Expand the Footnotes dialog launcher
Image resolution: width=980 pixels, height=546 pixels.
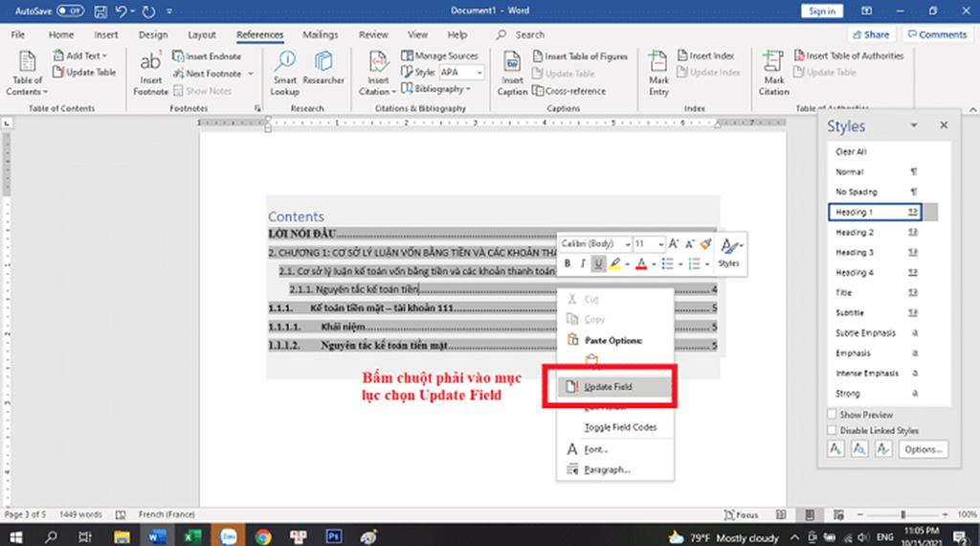click(257, 108)
